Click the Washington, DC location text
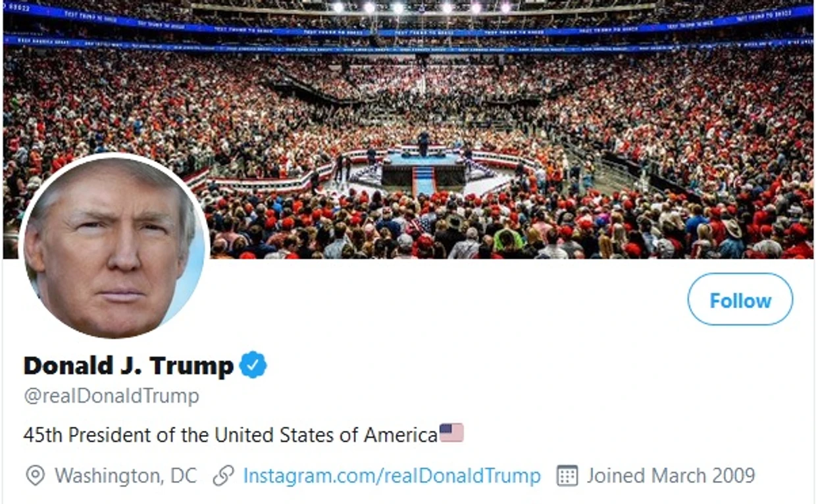816x504 pixels. pyautogui.click(x=125, y=476)
